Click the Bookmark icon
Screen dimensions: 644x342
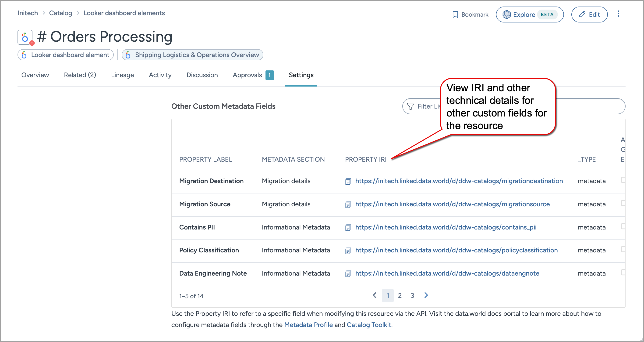455,15
